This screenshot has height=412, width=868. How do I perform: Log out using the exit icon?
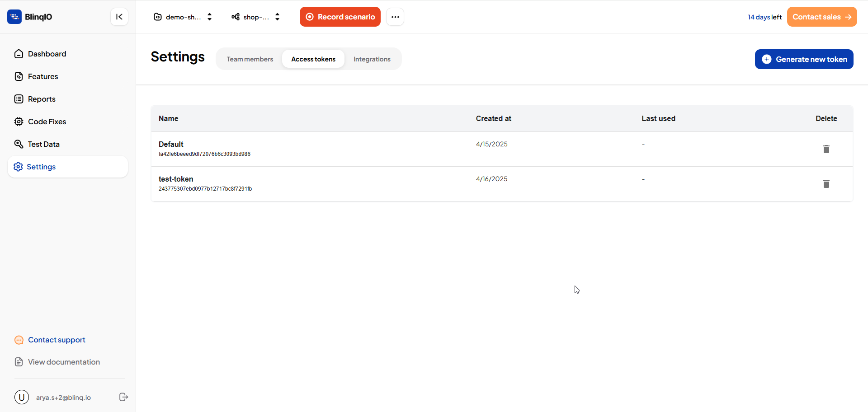pyautogui.click(x=123, y=397)
